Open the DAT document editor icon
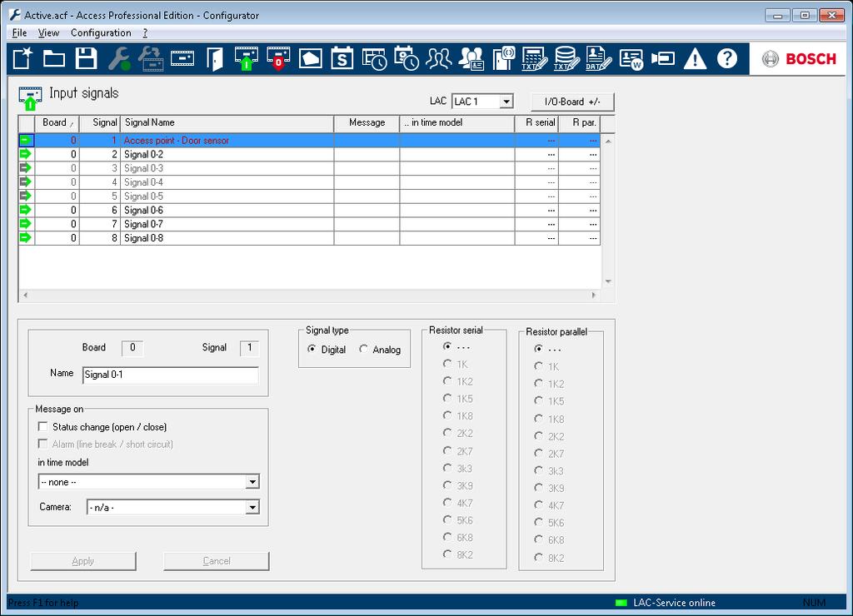853x616 pixels. point(598,58)
